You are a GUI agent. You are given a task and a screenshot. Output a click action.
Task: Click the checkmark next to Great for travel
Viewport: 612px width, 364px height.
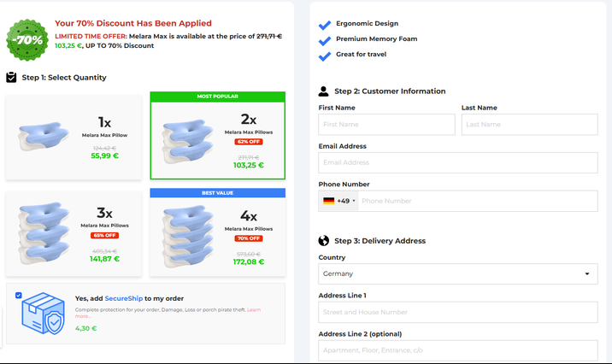(324, 56)
